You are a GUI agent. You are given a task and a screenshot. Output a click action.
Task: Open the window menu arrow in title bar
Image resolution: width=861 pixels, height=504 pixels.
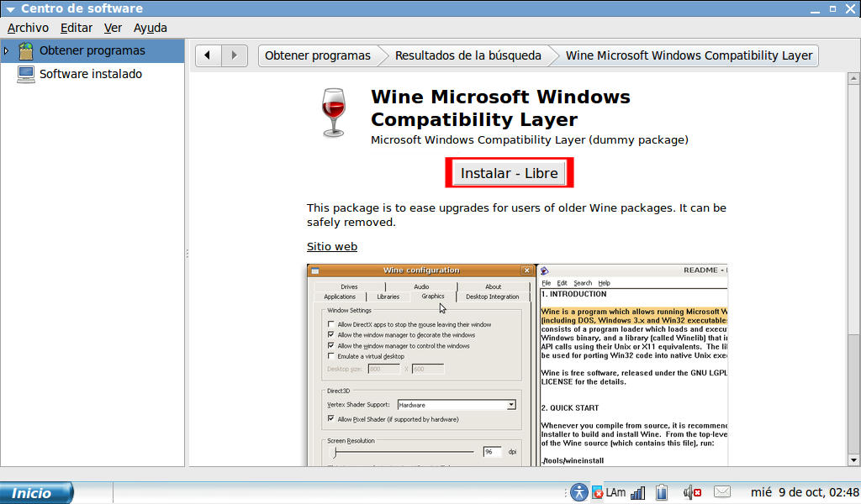(x=10, y=9)
